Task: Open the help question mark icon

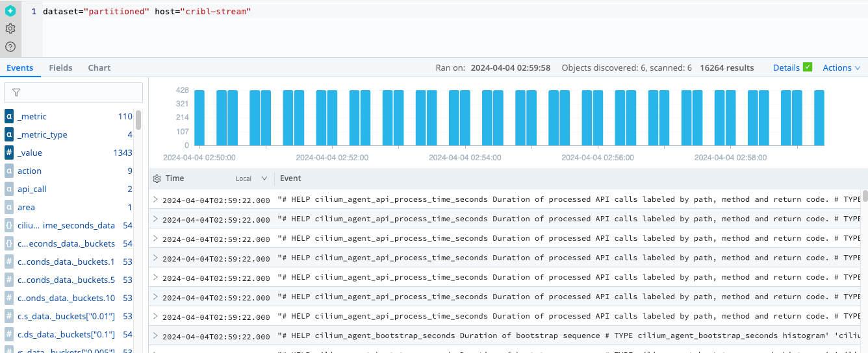Action: [x=10, y=47]
